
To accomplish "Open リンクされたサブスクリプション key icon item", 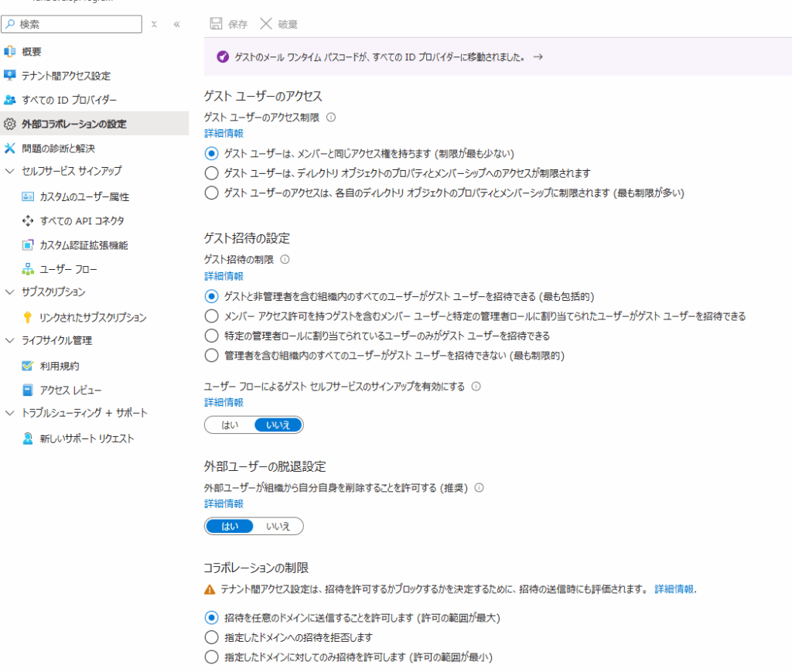I will [28, 317].
